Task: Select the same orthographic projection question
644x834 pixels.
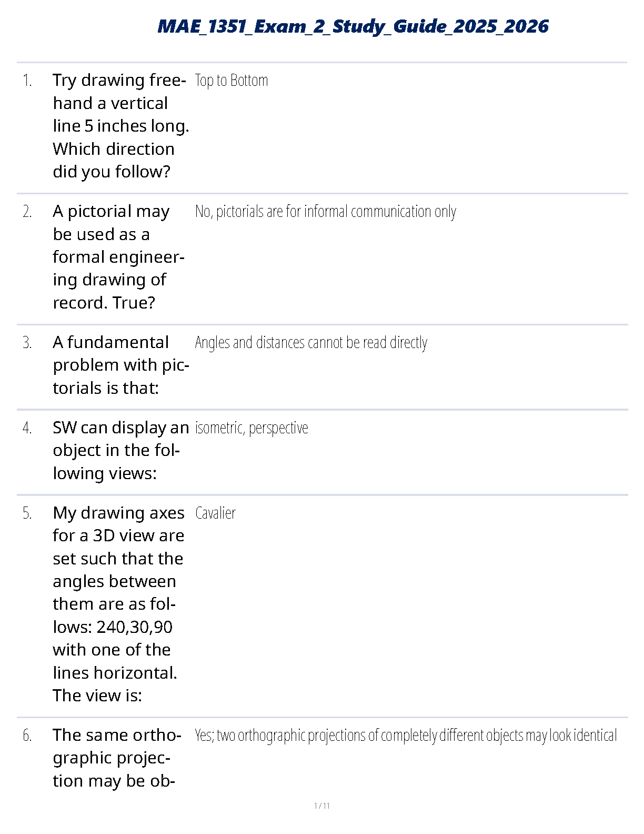Action: (x=117, y=758)
